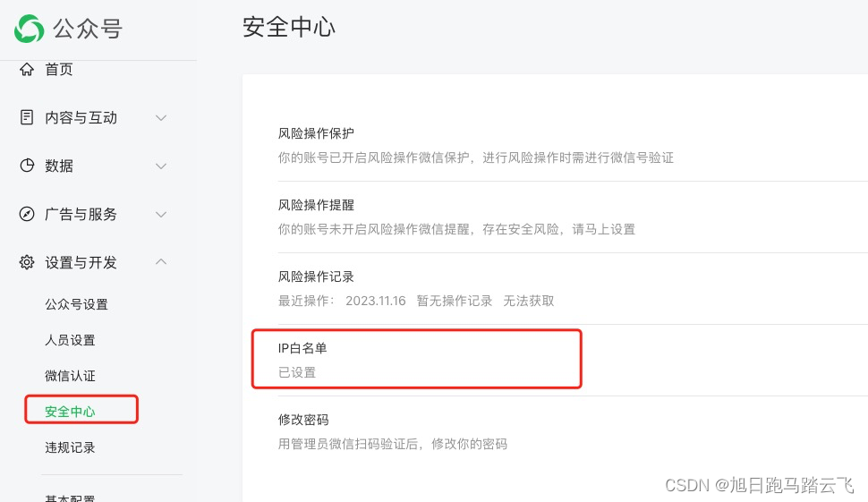Click the compass icon beside 广告与服务
This screenshot has width=868, height=502.
click(27, 214)
